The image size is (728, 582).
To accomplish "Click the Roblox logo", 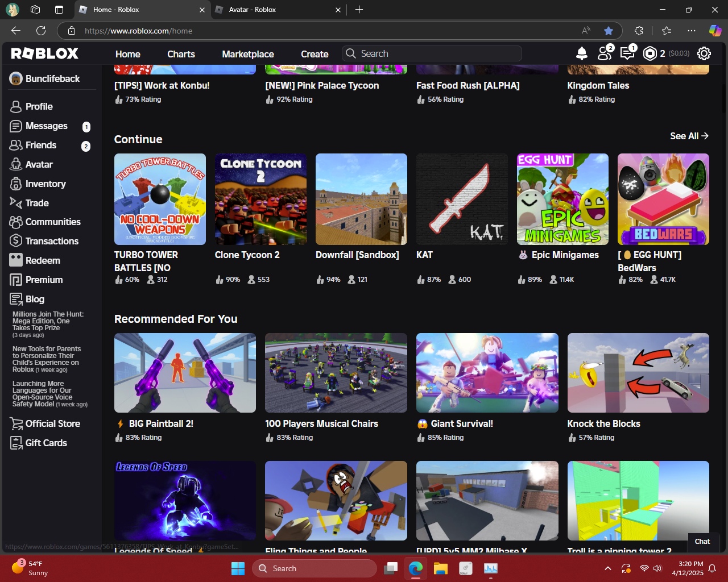I will point(45,53).
